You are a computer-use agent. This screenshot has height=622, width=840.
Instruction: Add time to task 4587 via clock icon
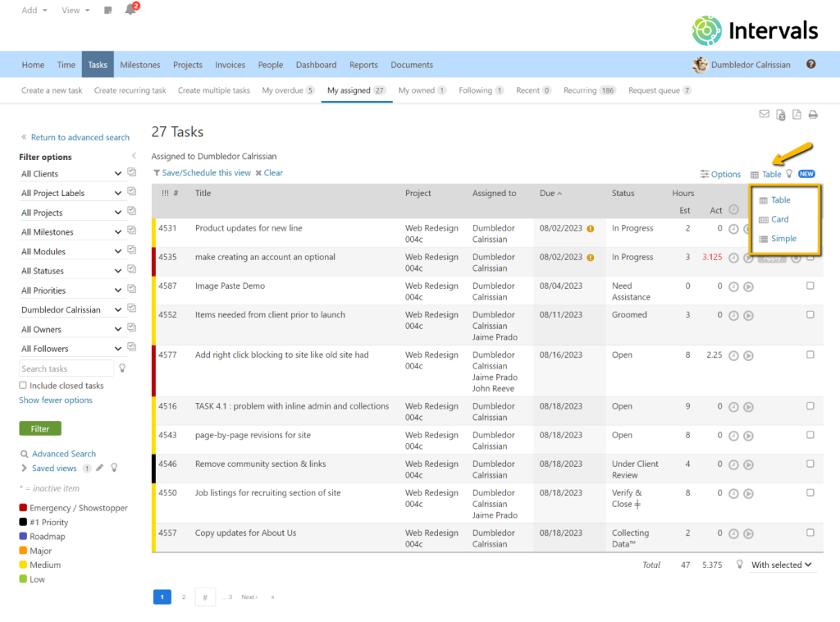(x=733, y=286)
